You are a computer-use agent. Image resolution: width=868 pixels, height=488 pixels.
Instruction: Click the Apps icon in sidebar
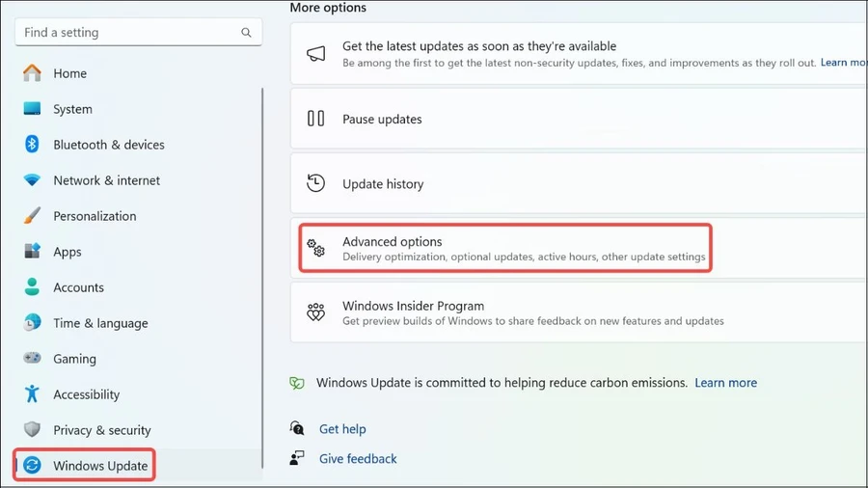[32, 251]
